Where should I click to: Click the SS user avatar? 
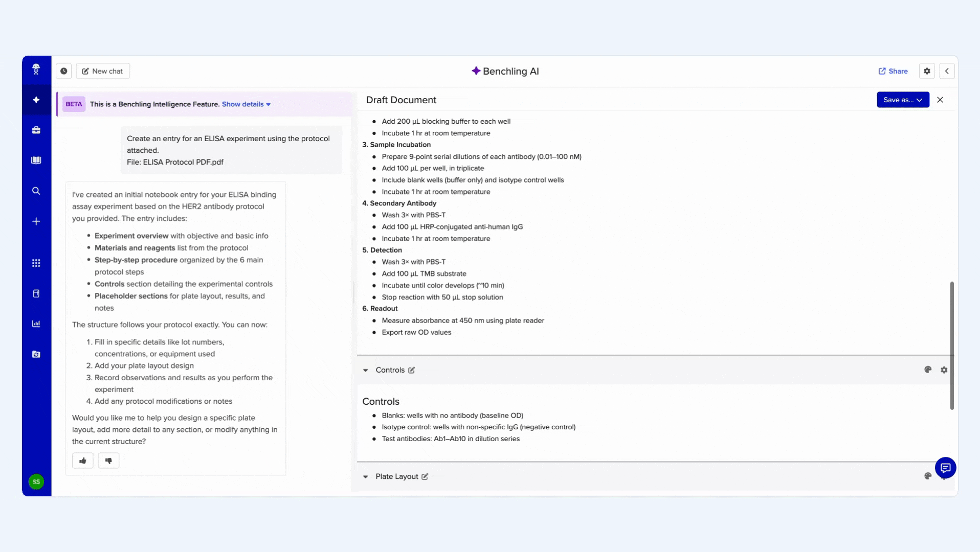point(36,481)
